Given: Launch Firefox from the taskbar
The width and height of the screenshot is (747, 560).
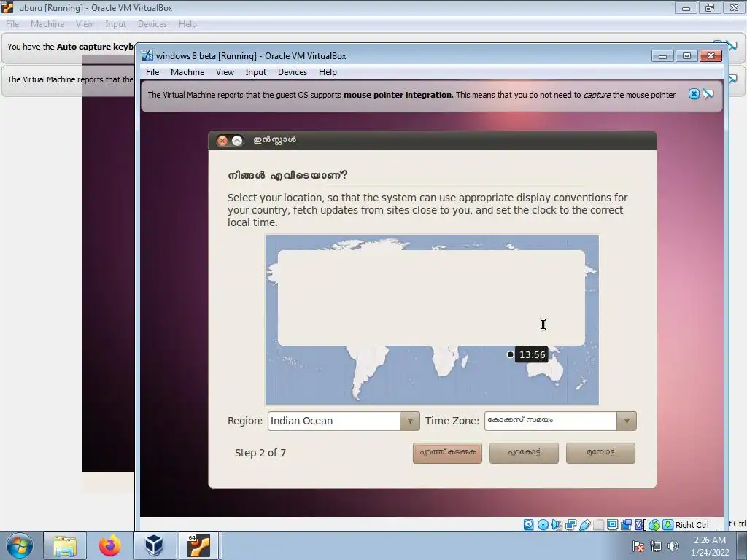Looking at the screenshot, I should pyautogui.click(x=109, y=545).
